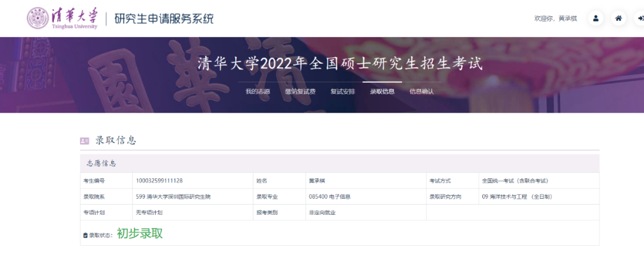The width and height of the screenshot is (644, 272).
Task: Click the ID card icon beside 录取信息
Action: tap(85, 141)
